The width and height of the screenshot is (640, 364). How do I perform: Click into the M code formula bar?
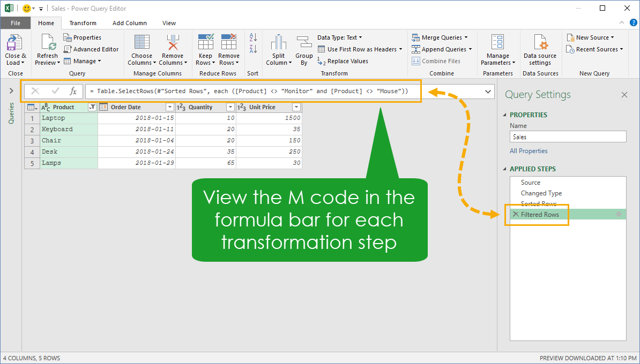click(284, 92)
